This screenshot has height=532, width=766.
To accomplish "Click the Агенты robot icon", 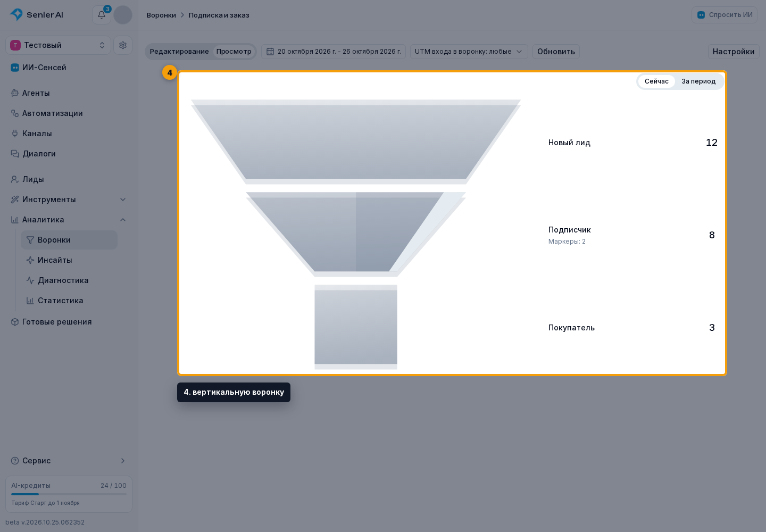I will [x=15, y=93].
